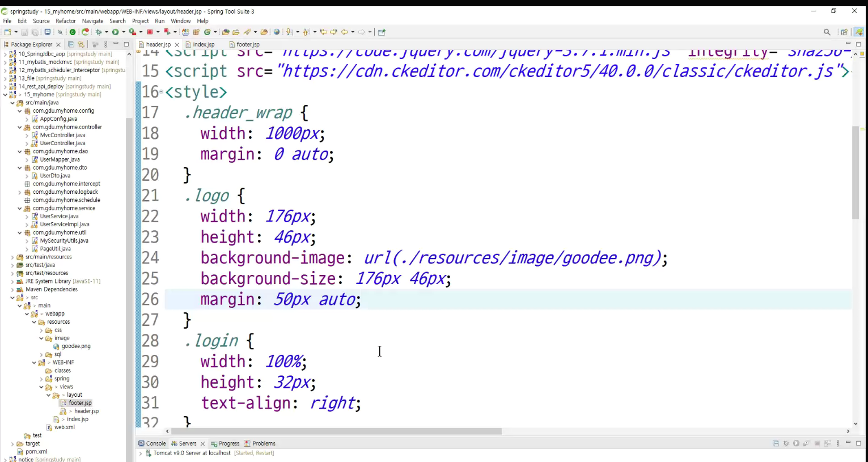Expand the 14_rest_api_deploy project
868x462 pixels.
point(5,87)
